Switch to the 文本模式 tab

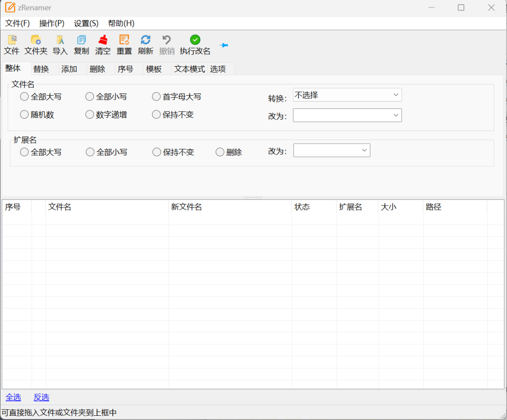click(190, 69)
